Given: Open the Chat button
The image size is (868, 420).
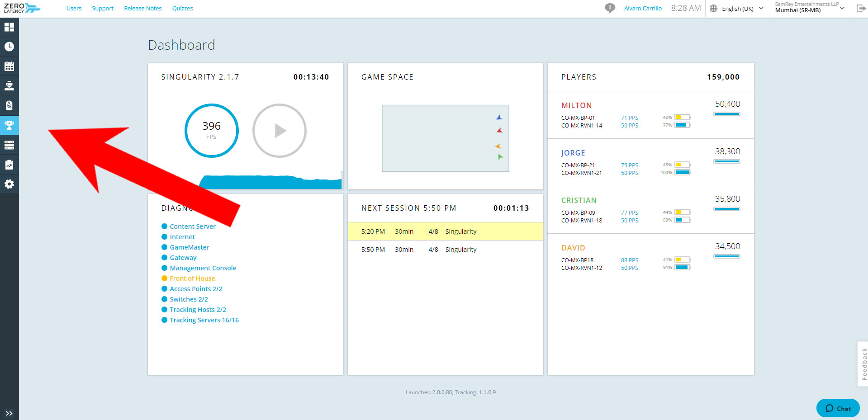Looking at the screenshot, I should tap(838, 408).
